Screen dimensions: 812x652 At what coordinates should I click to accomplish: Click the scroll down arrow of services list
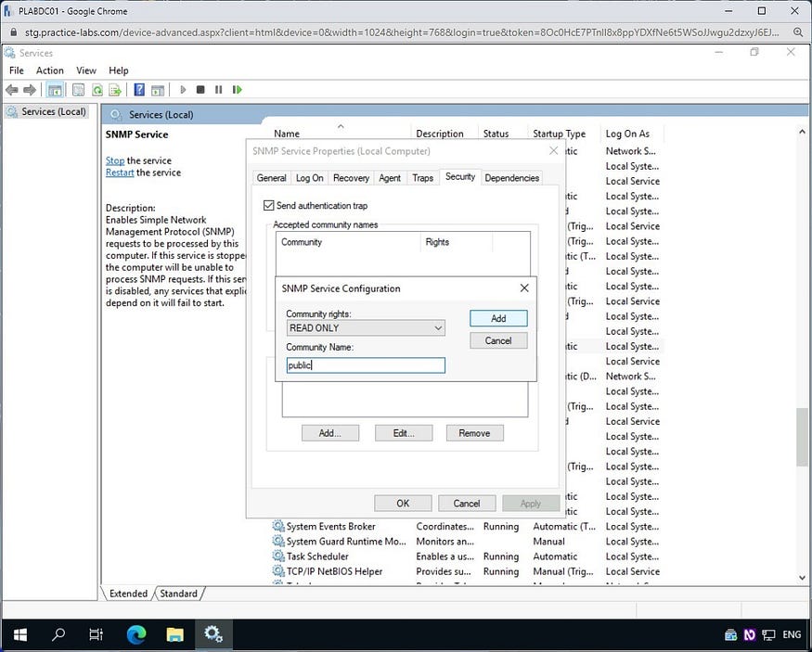pyautogui.click(x=802, y=578)
